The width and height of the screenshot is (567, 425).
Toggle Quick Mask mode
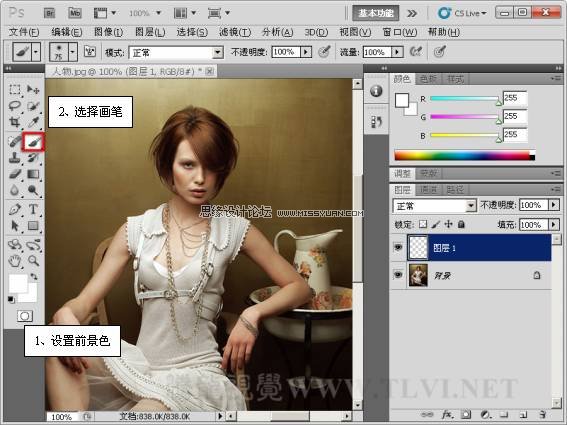pyautogui.click(x=25, y=316)
